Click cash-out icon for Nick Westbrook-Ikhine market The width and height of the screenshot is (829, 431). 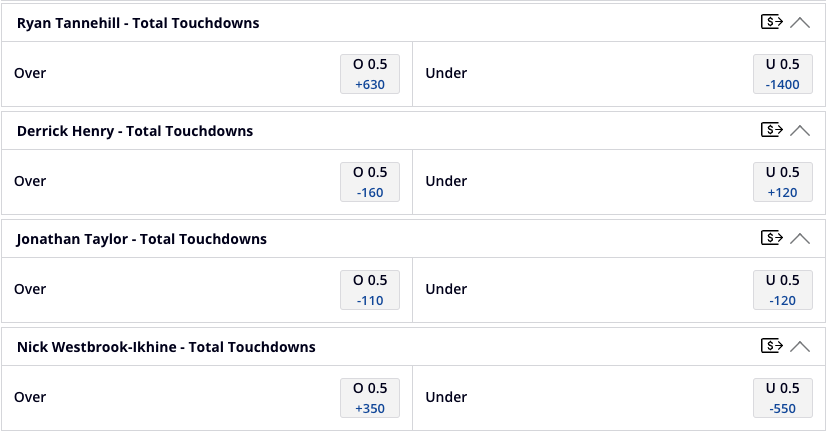point(771,345)
